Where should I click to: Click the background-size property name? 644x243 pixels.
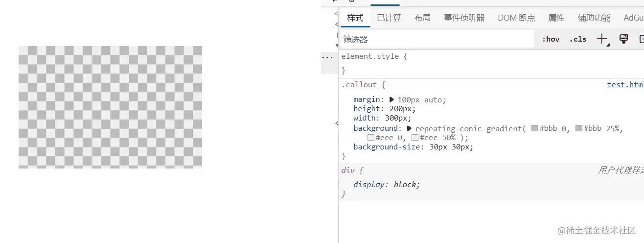(386, 147)
